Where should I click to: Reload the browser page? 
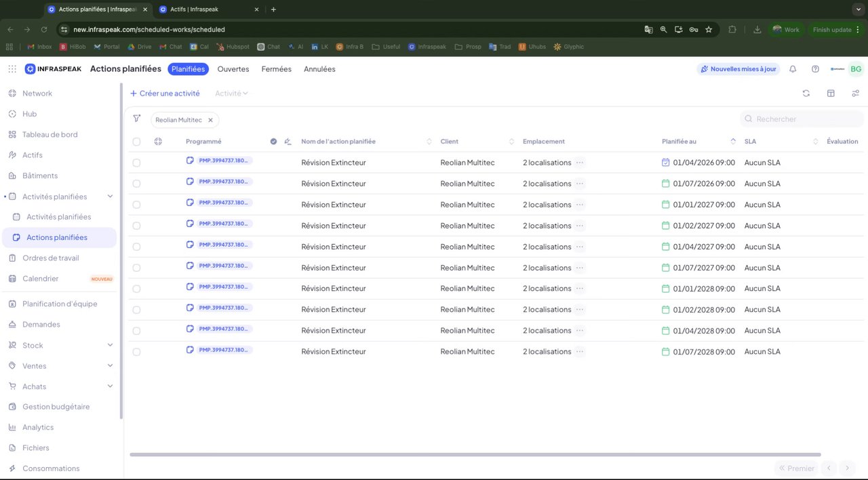click(x=44, y=29)
